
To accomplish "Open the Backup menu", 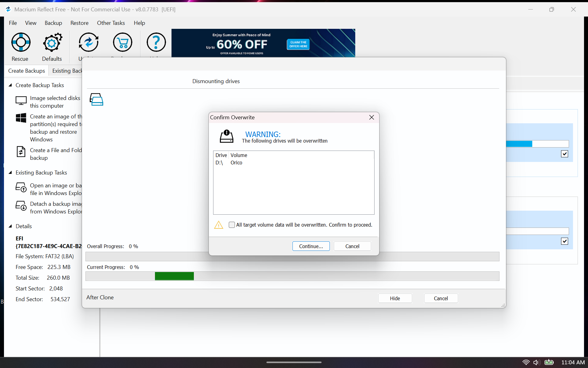I will pyautogui.click(x=53, y=23).
